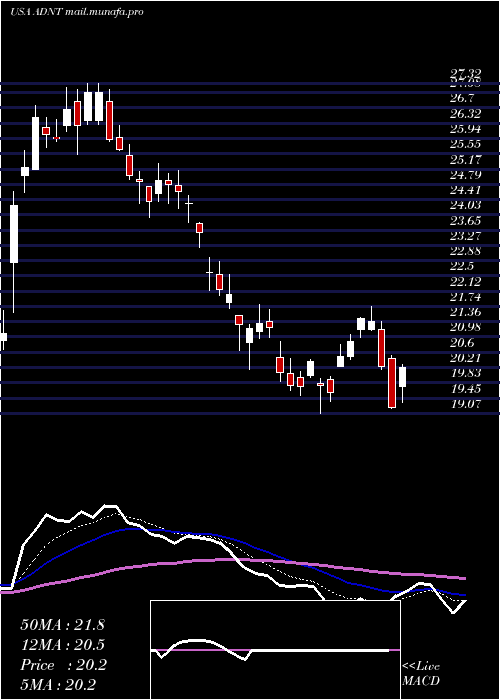The height and width of the screenshot is (700, 500).
Task: Click inside the MACD inset chart box
Action: [x=275, y=650]
